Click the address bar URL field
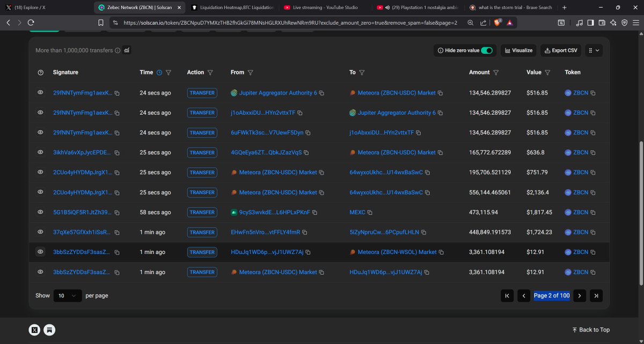Viewport: 644px width, 344px height. (x=290, y=23)
